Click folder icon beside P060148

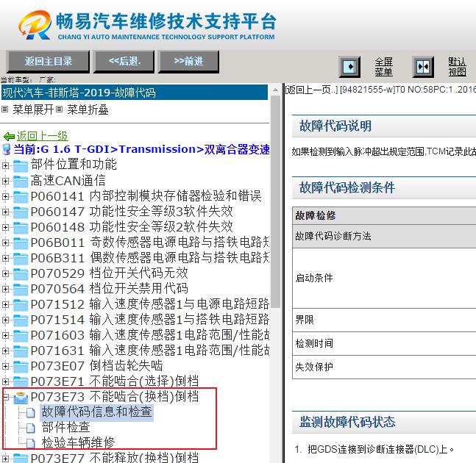coord(21,228)
